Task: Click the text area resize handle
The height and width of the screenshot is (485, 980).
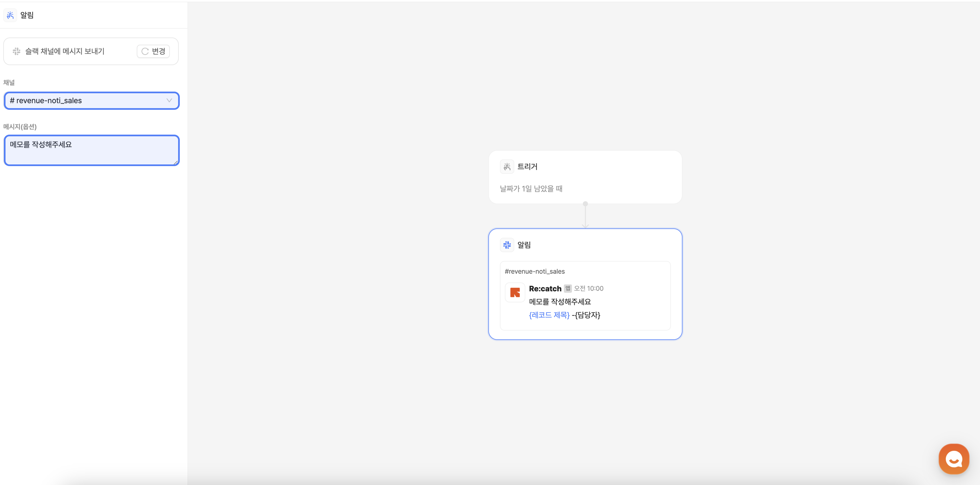Action: [176, 163]
